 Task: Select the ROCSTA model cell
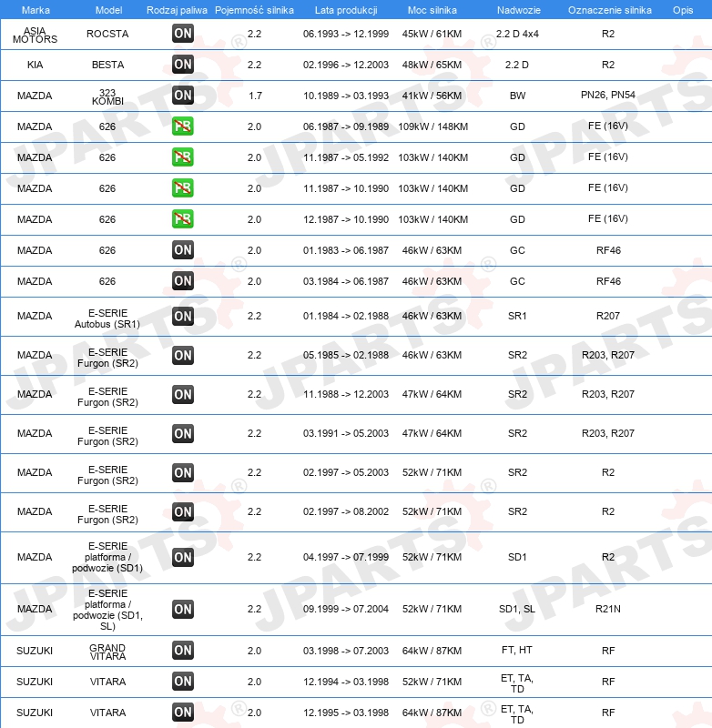pos(107,34)
